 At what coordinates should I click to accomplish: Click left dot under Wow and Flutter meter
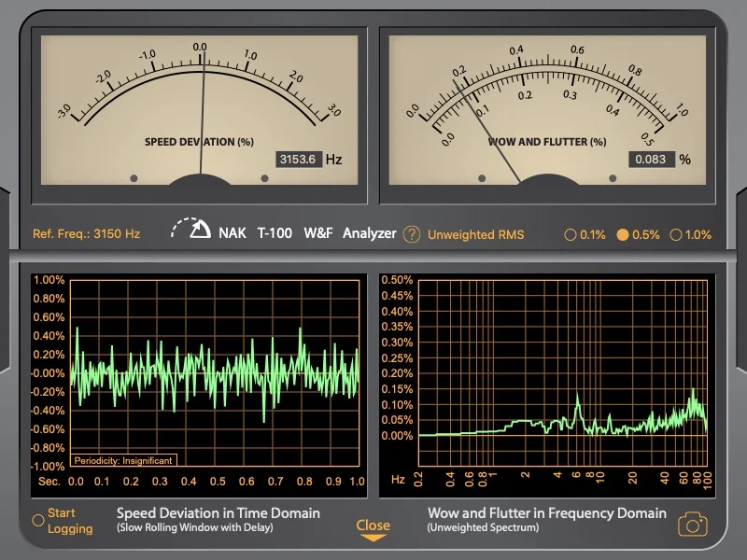tap(482, 177)
